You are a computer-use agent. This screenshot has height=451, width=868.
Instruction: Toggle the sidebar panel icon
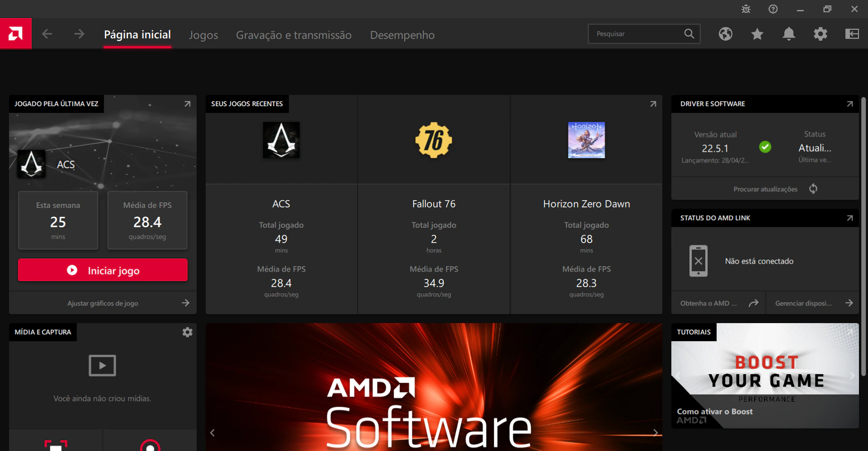click(x=852, y=34)
